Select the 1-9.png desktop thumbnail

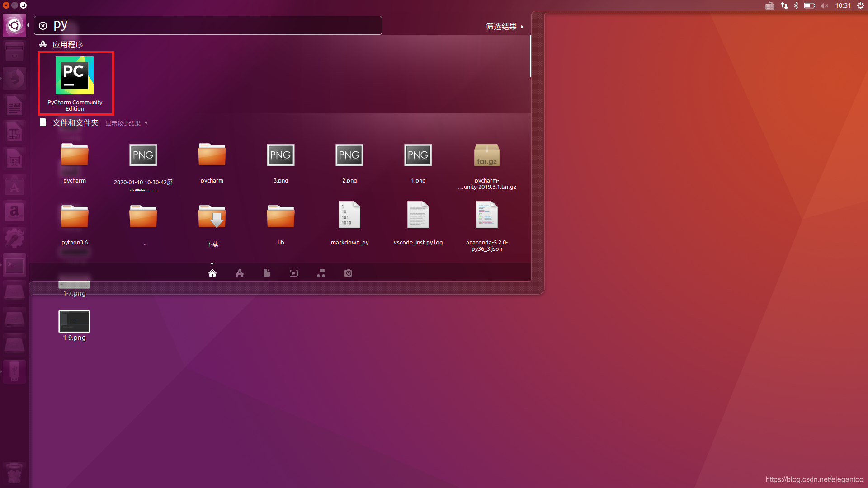[x=74, y=325]
